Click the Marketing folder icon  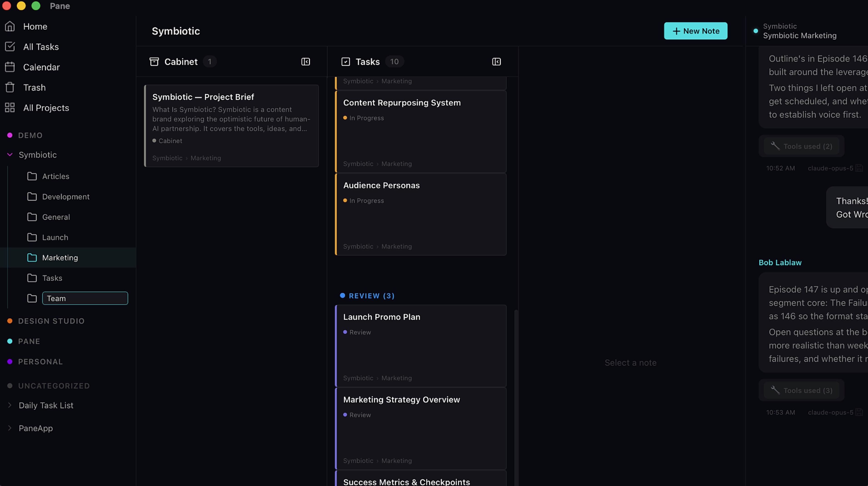[32, 258]
